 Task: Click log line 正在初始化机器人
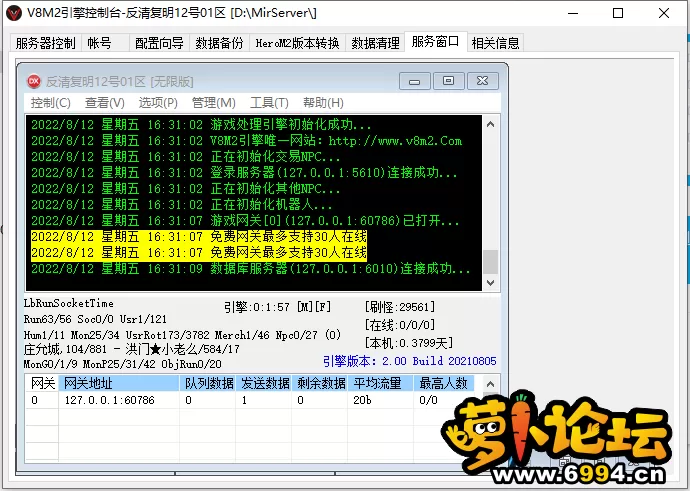[x=182, y=205]
